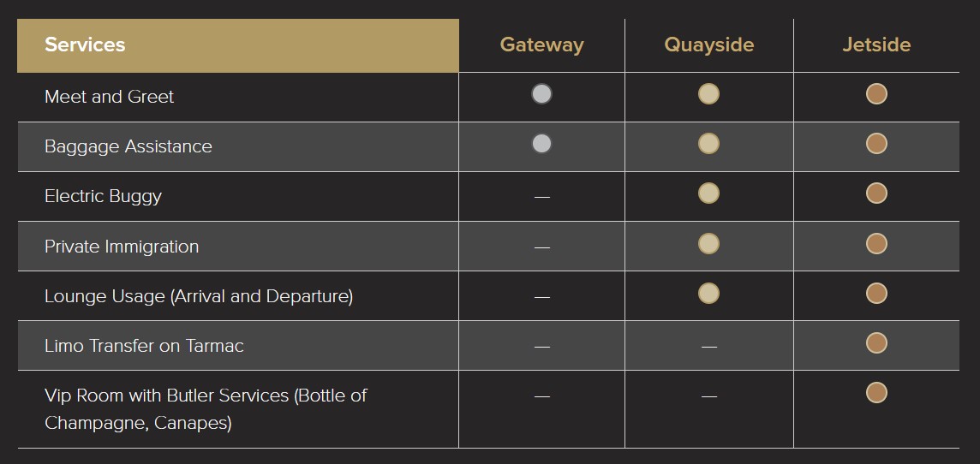980x464 pixels.
Task: Click Jetside Electric Buggy dot
Action: (876, 193)
